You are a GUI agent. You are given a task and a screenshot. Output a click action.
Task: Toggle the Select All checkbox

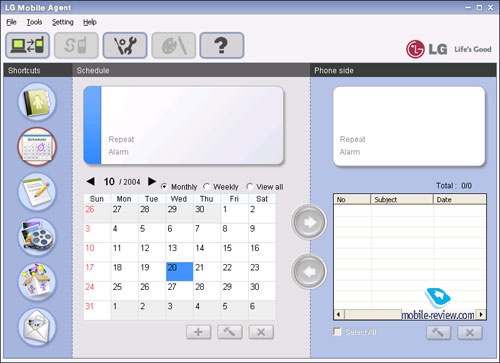(x=337, y=332)
